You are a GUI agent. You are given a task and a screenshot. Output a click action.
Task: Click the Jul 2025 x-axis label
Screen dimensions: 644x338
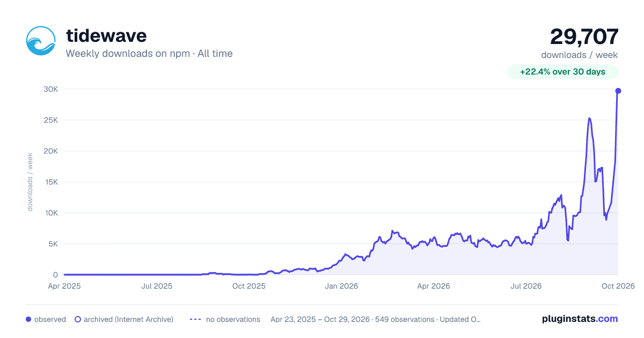pos(157,286)
